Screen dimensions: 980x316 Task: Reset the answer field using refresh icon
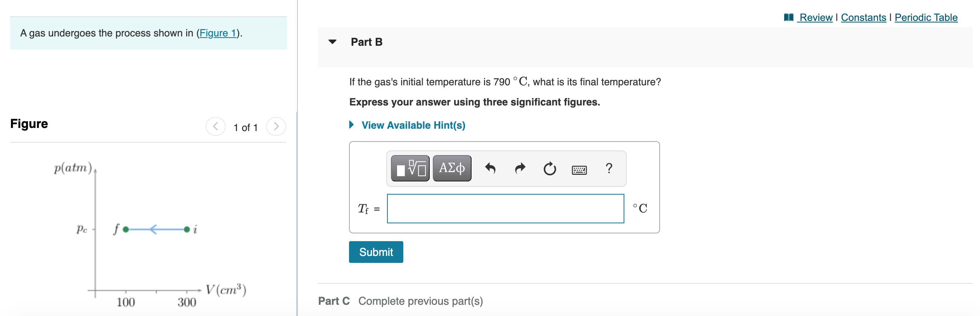[x=549, y=168]
